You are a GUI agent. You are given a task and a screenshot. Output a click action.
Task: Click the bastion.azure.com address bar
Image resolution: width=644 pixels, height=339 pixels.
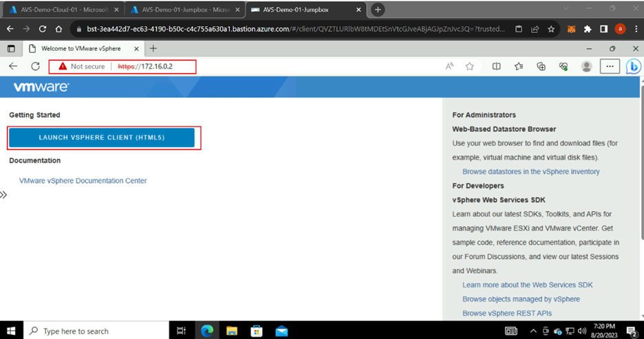[x=296, y=29]
